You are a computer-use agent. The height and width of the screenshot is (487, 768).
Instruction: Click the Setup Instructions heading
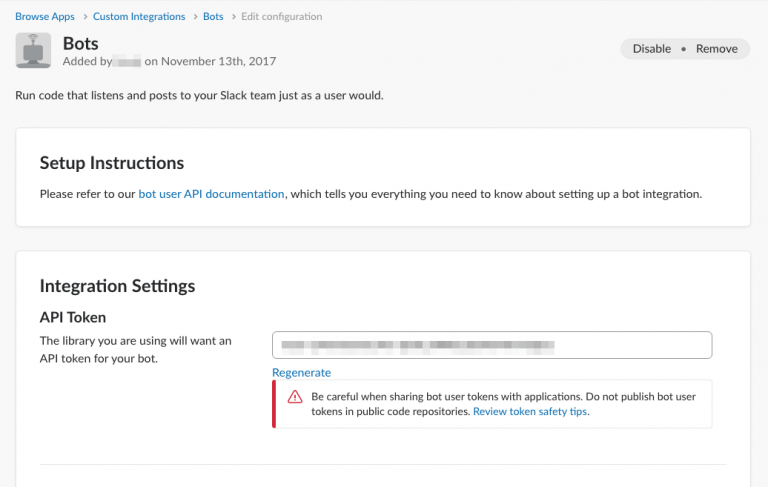tap(112, 163)
